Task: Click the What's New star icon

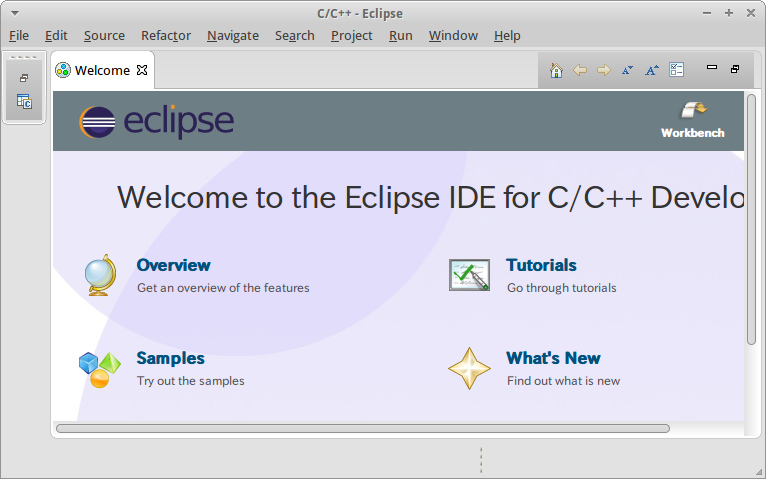Action: [x=469, y=369]
